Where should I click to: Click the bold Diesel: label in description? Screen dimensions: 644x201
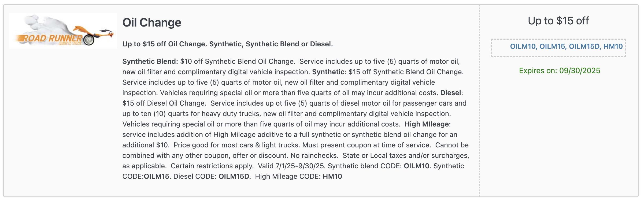pos(451,93)
